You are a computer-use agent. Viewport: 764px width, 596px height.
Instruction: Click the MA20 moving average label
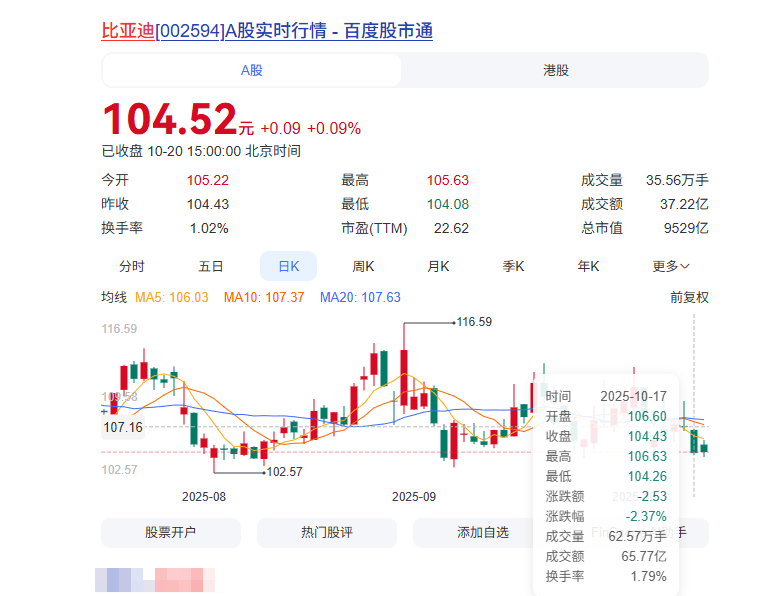coord(359,297)
